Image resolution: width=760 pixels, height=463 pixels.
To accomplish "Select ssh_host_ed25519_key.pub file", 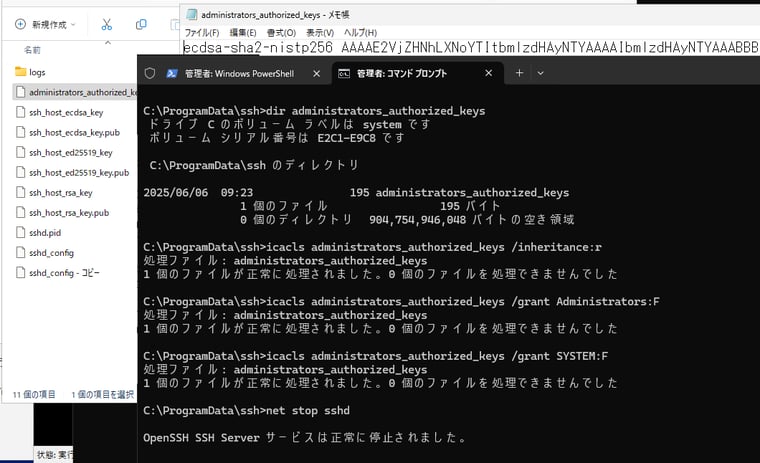I will pos(79,173).
